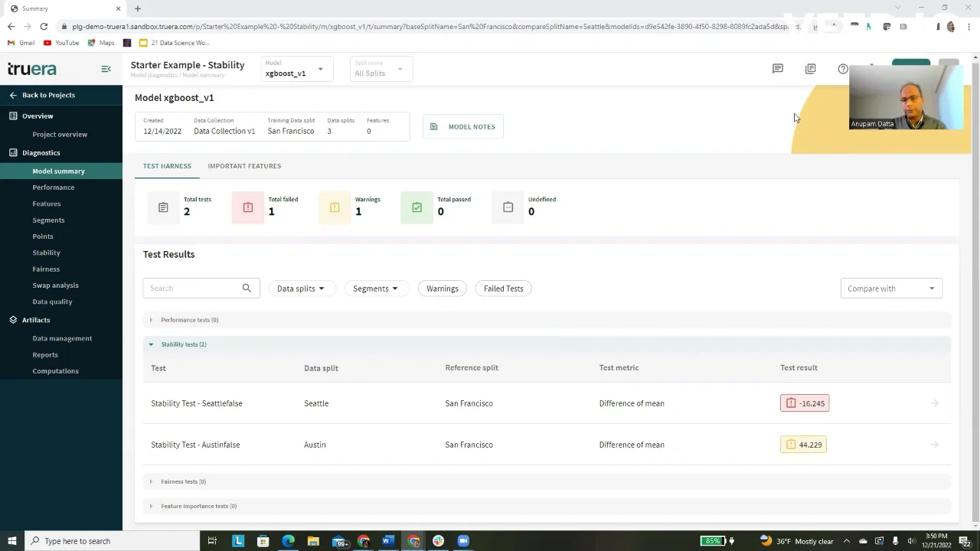The width and height of the screenshot is (980, 551).
Task: Go to Project overview link
Action: pyautogui.click(x=60, y=135)
